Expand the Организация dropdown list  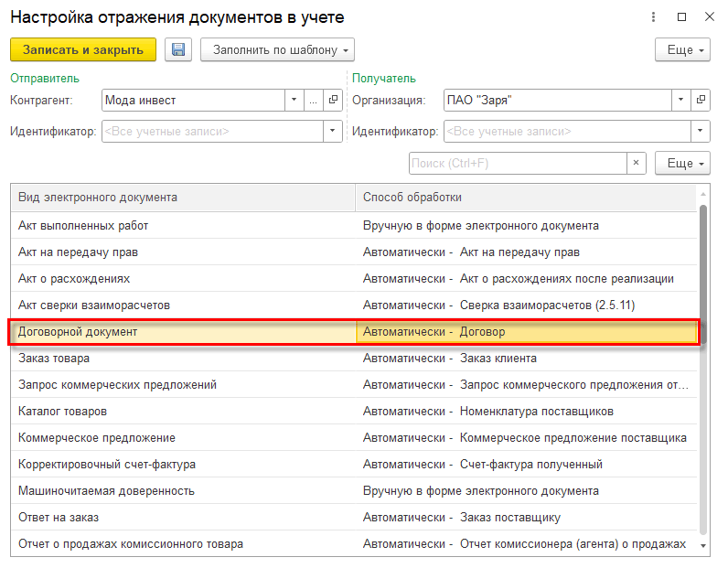click(x=681, y=101)
